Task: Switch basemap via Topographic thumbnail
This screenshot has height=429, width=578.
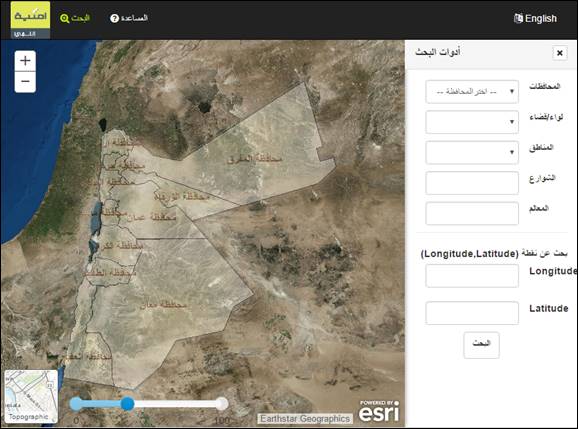Action: click(x=31, y=397)
